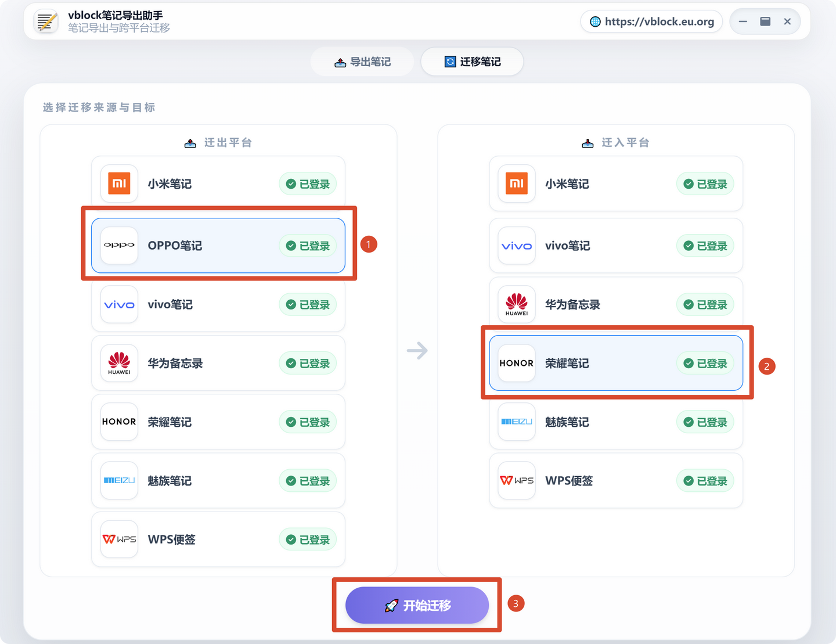
Task: Minimize the vblock window
Action: (743, 21)
